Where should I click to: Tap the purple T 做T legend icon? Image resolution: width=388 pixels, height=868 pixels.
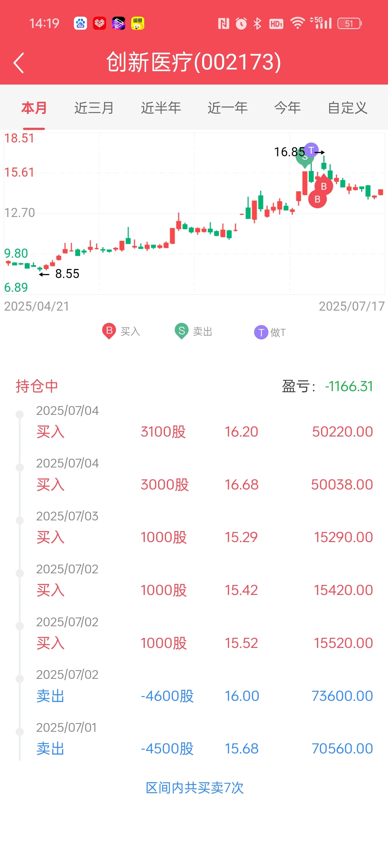(x=261, y=333)
